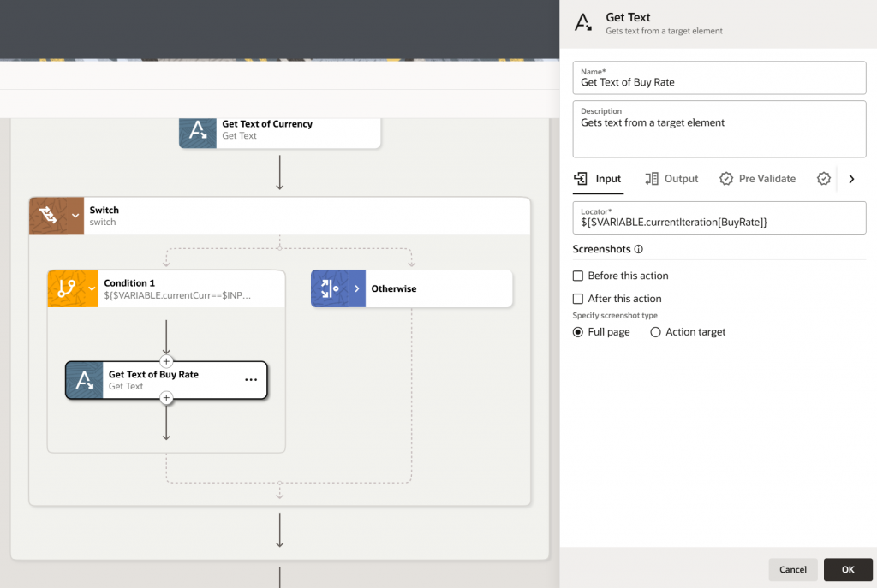Switch to the Output tab
This screenshot has height=588, width=877.
coord(671,179)
